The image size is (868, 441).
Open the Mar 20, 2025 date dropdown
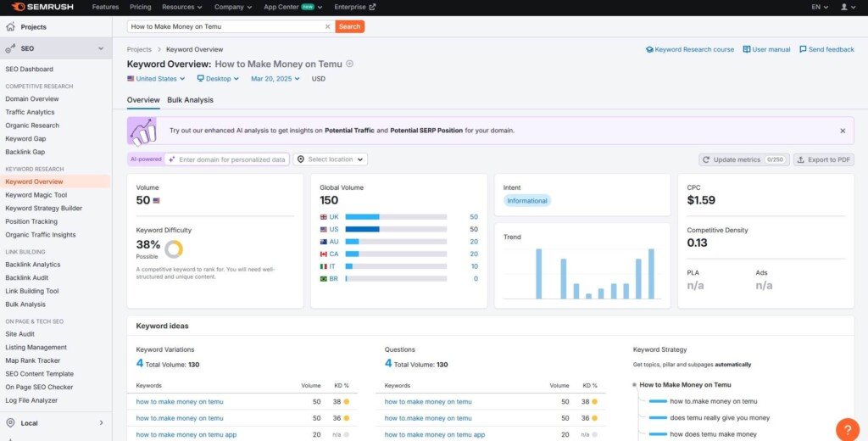275,79
